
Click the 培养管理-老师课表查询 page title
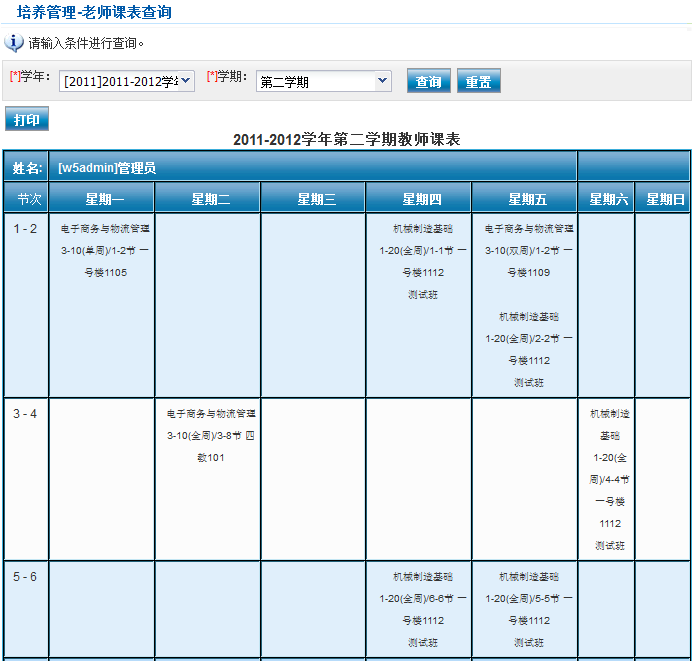pyautogui.click(x=94, y=13)
